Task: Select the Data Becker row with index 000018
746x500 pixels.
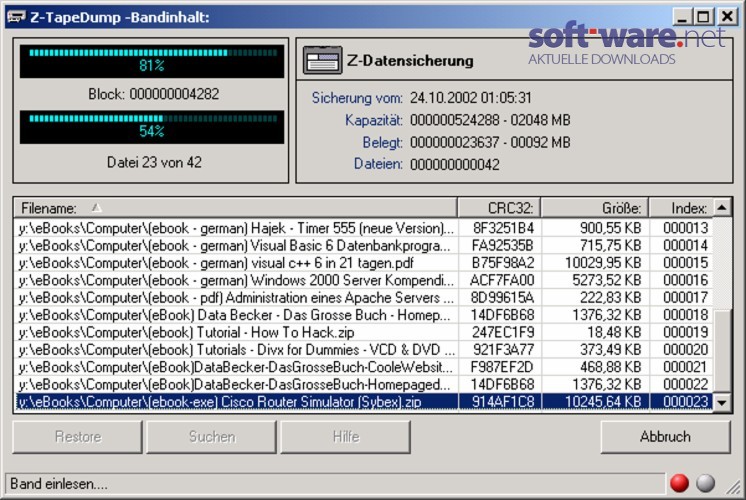Action: [x=363, y=315]
